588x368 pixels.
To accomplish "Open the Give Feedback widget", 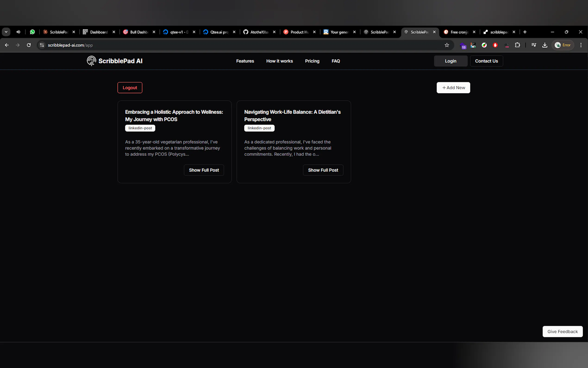I will (x=563, y=331).
